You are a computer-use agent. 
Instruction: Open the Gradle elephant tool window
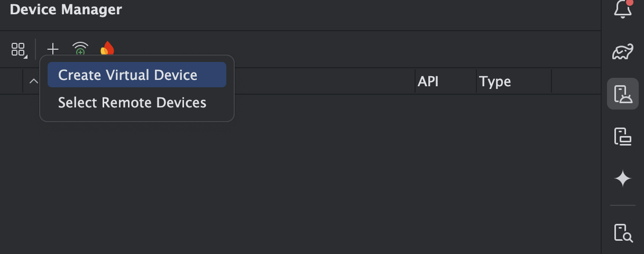[622, 51]
